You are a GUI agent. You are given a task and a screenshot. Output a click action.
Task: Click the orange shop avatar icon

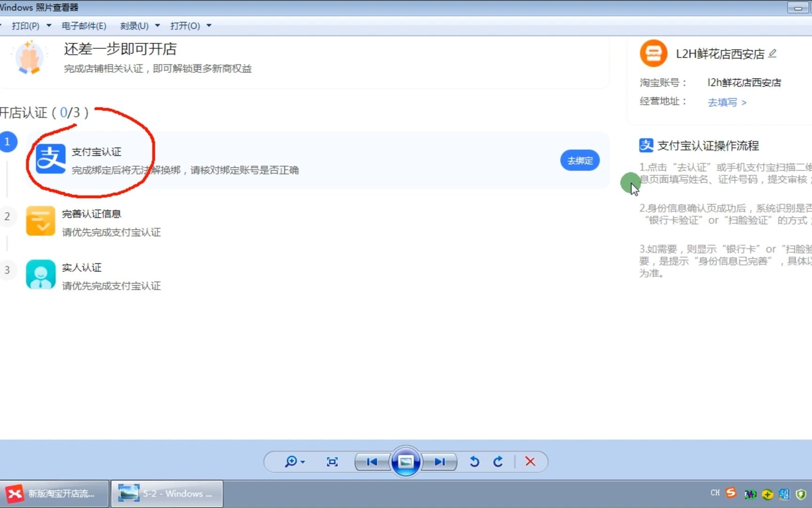coord(653,54)
